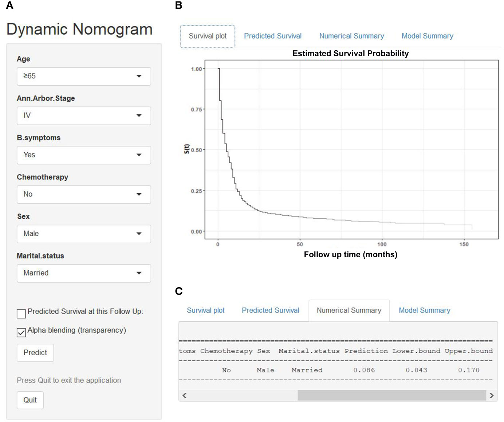Click the left scroll arrow of the summary table
Viewport: 504px width, 422px height.
tap(184, 395)
